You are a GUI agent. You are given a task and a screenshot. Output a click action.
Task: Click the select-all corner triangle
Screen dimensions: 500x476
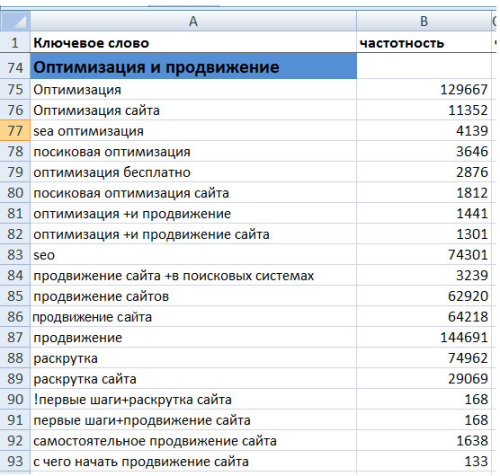(15, 21)
